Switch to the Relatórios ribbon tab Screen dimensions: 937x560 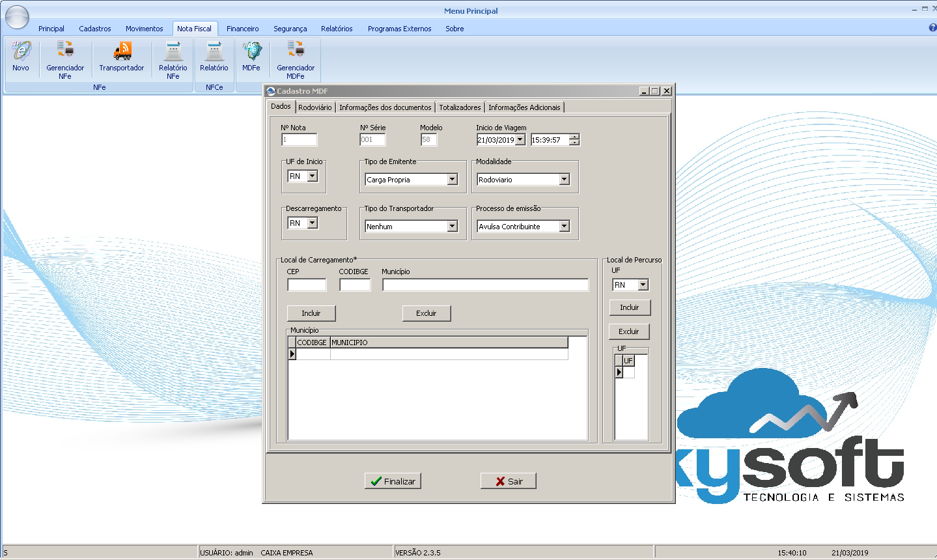pyautogui.click(x=337, y=29)
